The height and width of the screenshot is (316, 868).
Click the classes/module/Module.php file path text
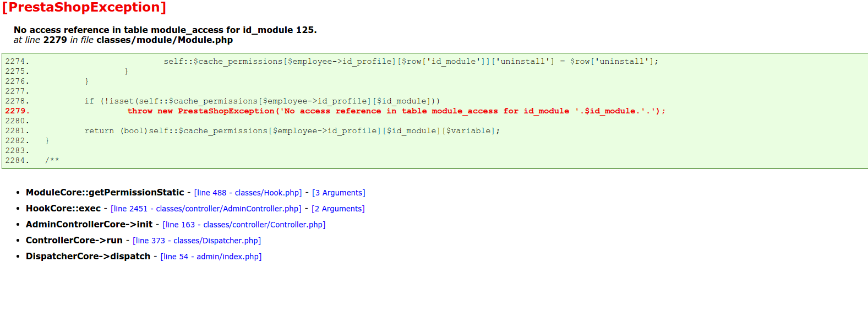165,40
